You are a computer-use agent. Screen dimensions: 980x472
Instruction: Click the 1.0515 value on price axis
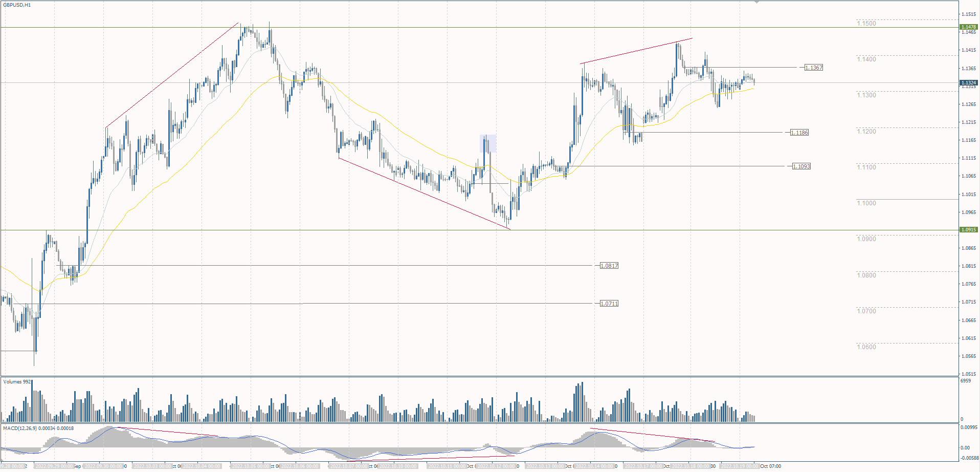(969, 374)
